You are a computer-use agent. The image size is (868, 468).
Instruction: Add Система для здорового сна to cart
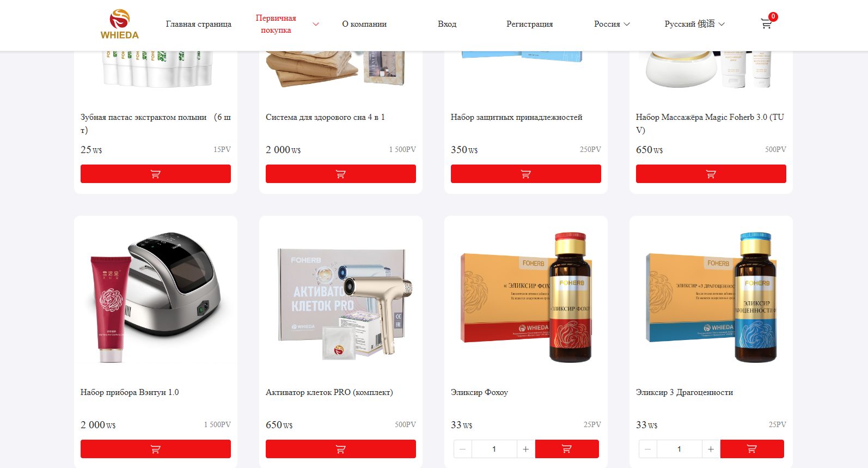[x=341, y=174]
